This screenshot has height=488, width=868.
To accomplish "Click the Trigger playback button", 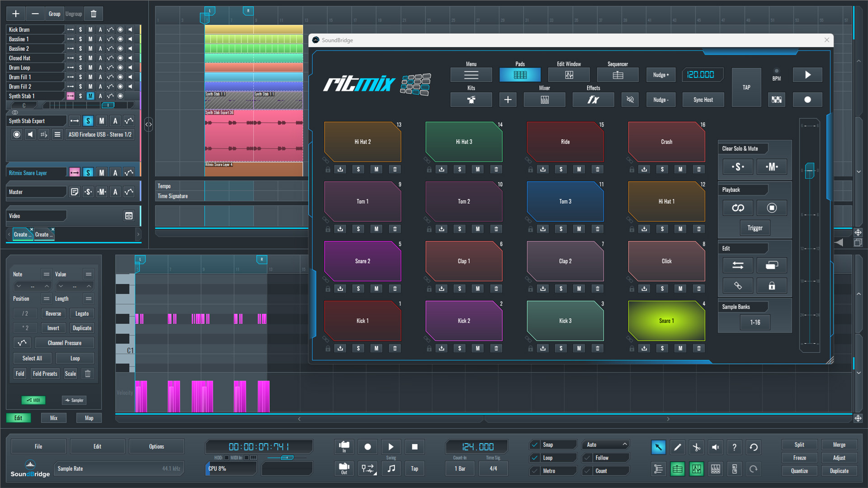I will pos(755,228).
